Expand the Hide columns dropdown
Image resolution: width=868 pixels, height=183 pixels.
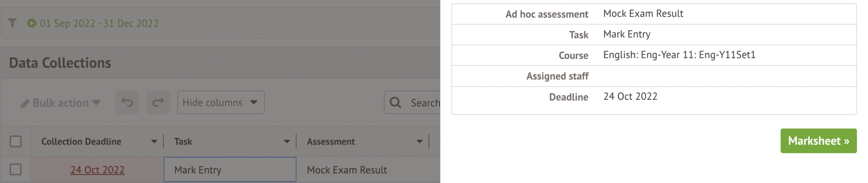(221, 102)
